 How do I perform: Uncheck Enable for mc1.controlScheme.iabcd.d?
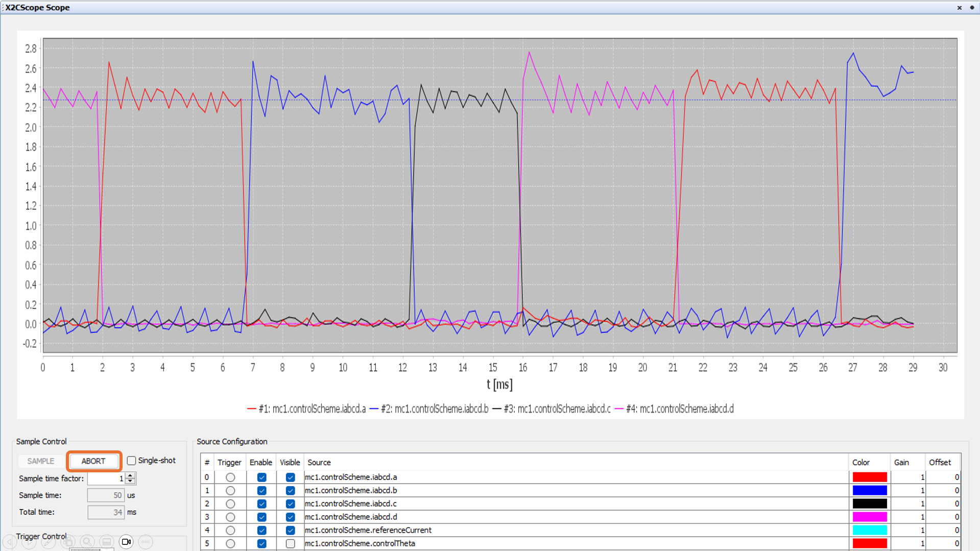pyautogui.click(x=261, y=517)
